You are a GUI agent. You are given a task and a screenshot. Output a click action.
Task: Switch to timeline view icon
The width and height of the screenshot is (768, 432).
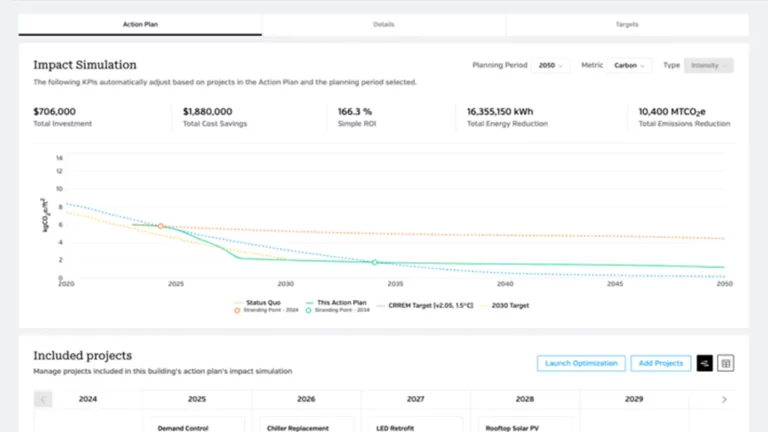705,363
